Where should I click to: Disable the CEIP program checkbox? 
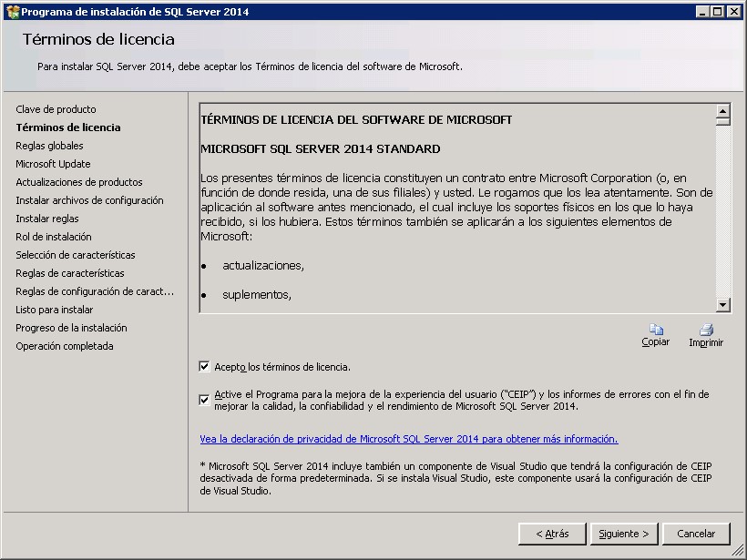[204, 400]
